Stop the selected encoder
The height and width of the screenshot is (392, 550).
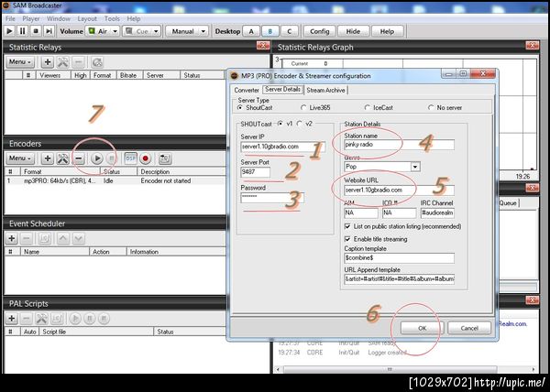pos(111,158)
